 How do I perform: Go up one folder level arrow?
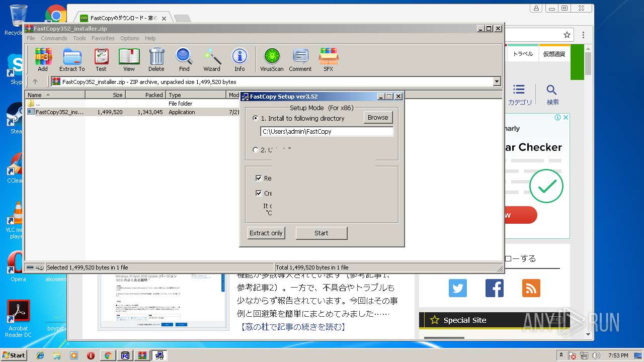click(x=35, y=81)
